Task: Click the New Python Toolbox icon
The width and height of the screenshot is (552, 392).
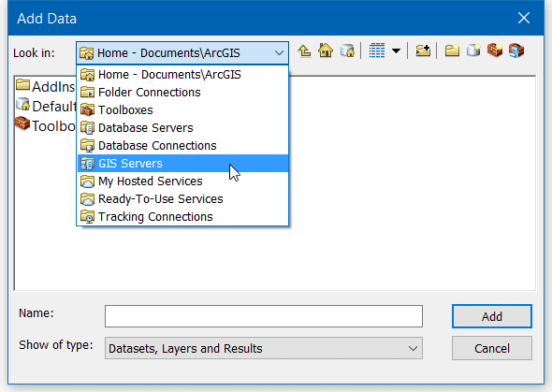Action: [x=516, y=51]
